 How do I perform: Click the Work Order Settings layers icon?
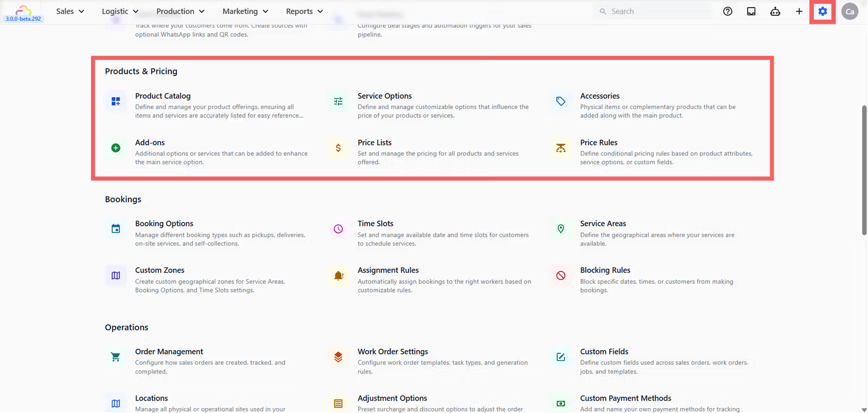(338, 357)
